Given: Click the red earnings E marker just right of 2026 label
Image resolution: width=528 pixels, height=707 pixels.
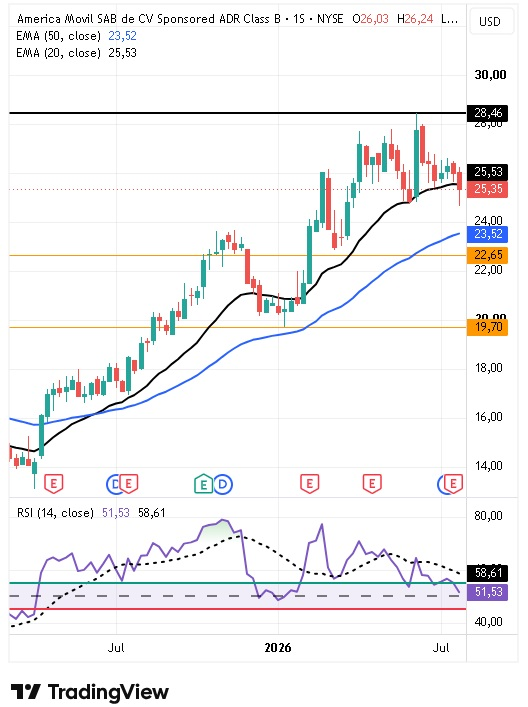Looking at the screenshot, I should pos(310,484).
